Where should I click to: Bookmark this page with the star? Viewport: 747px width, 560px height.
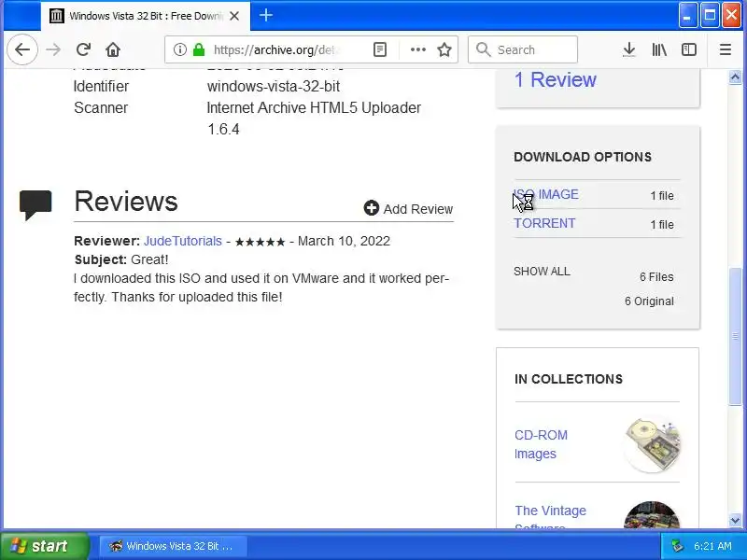click(x=444, y=49)
